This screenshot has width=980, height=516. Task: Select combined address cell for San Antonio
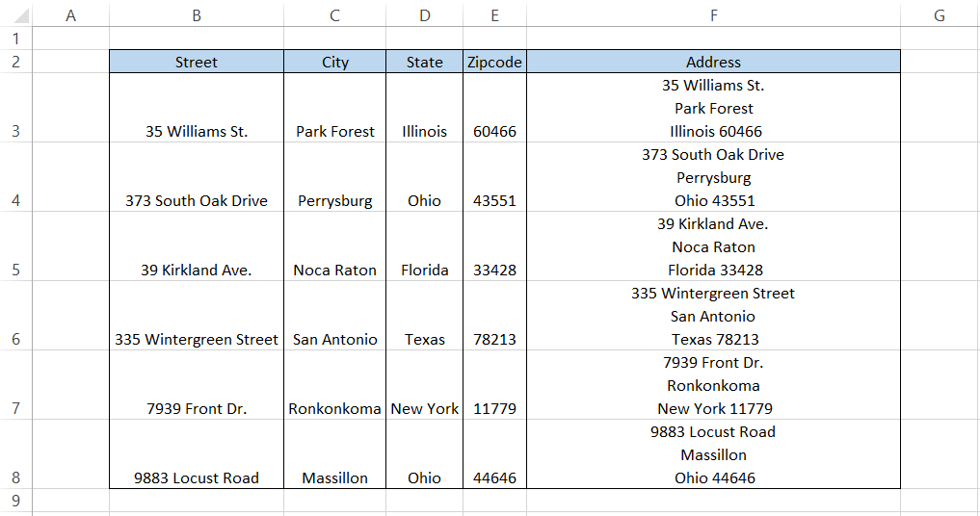[713, 316]
